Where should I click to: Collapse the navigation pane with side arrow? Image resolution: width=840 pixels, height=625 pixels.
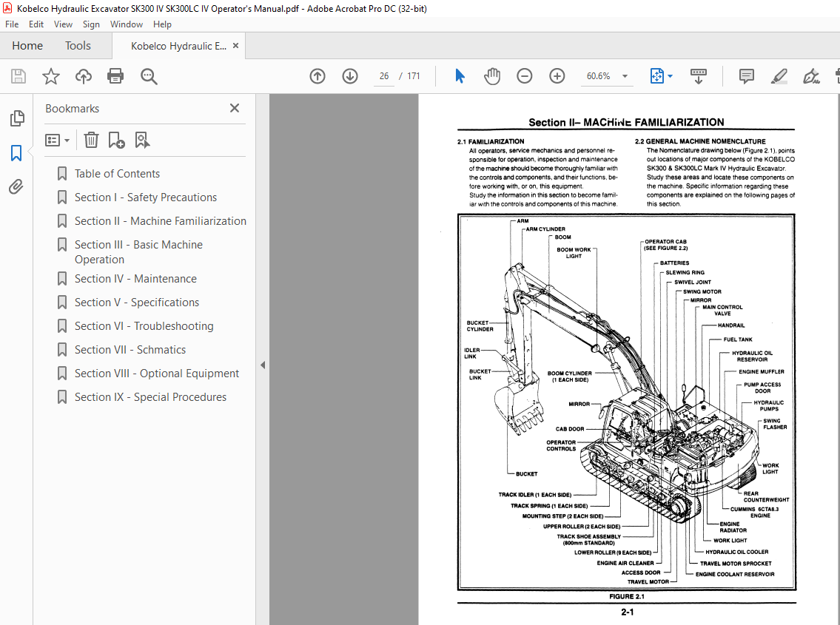263,365
